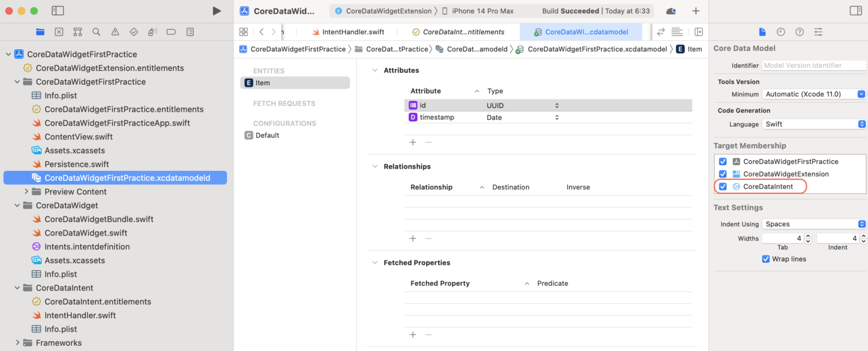The height and width of the screenshot is (351, 868).
Task: Click the plus button in the toolbar
Action: 696,11
